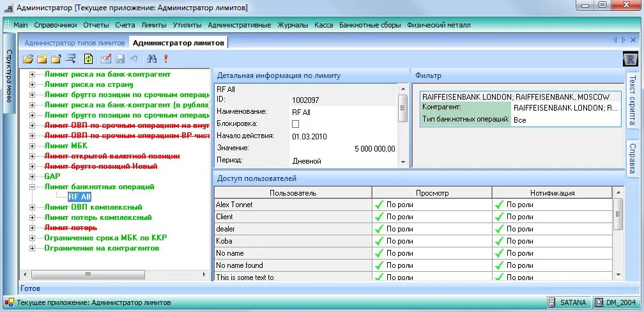Expand the Лимит МБК tree node
This screenshot has width=644, height=312.
pos(32,146)
